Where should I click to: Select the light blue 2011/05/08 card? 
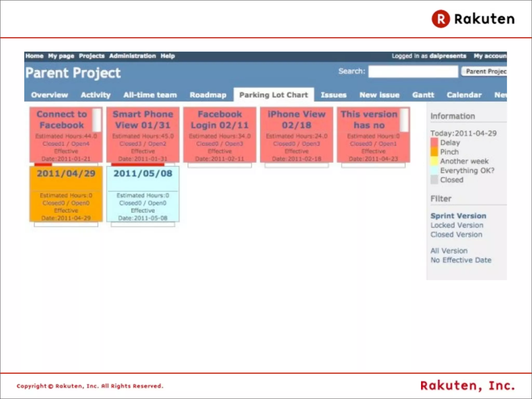(x=143, y=174)
